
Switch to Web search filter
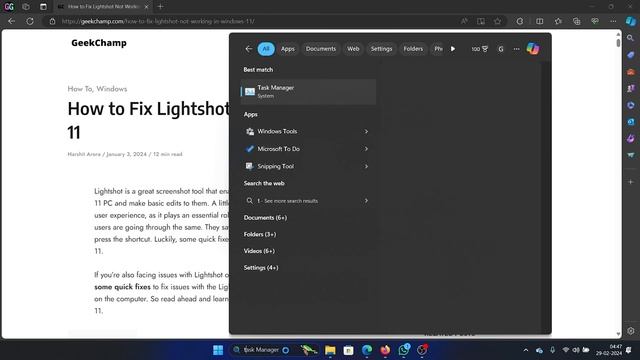(353, 49)
